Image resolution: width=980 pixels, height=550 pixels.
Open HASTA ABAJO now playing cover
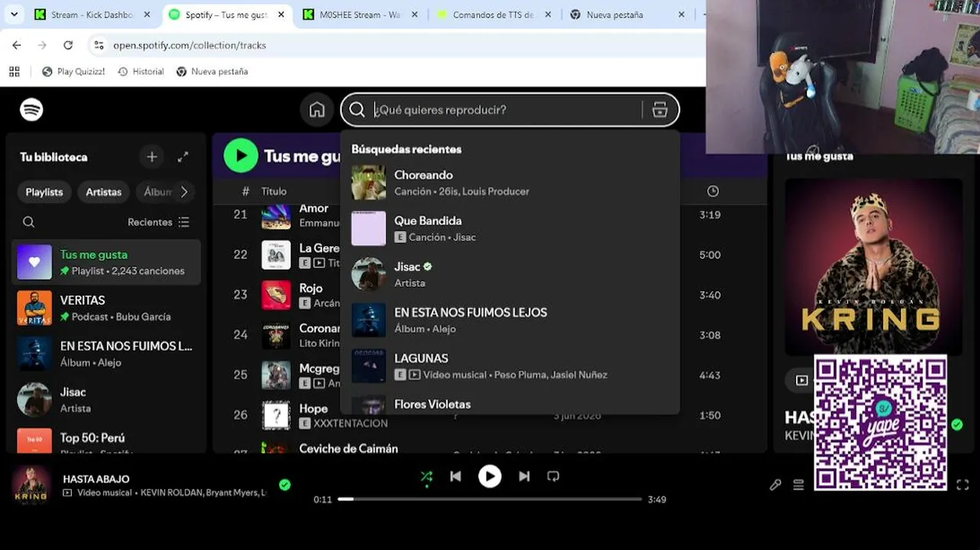(31, 485)
